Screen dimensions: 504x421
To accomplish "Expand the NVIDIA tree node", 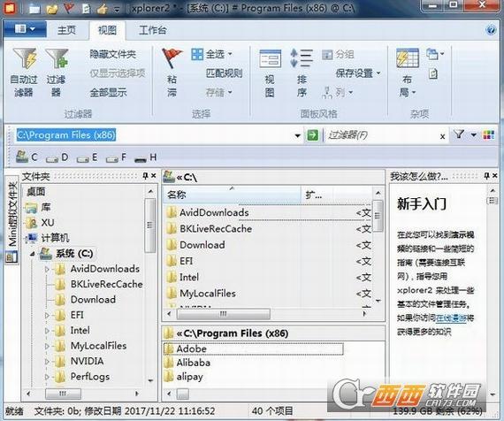I will coord(47,362).
